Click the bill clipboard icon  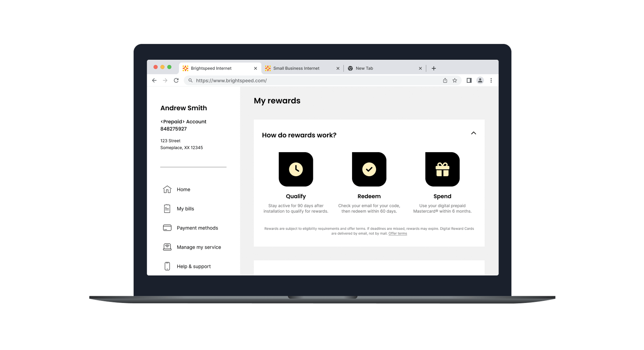(x=167, y=209)
